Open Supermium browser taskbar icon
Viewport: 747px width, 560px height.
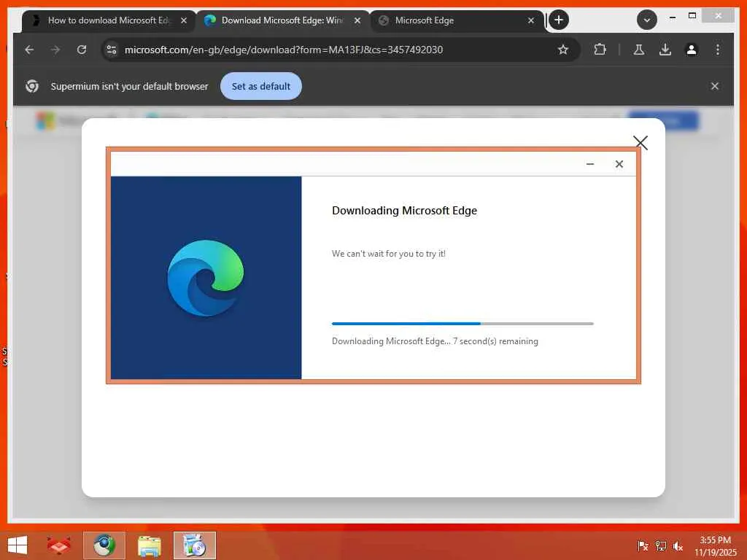click(x=104, y=545)
